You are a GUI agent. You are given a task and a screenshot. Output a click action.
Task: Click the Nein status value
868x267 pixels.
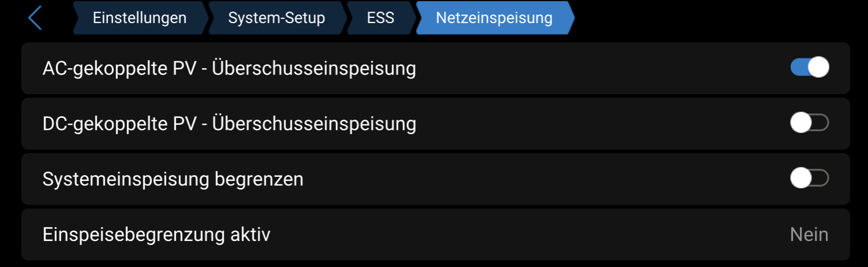point(809,235)
